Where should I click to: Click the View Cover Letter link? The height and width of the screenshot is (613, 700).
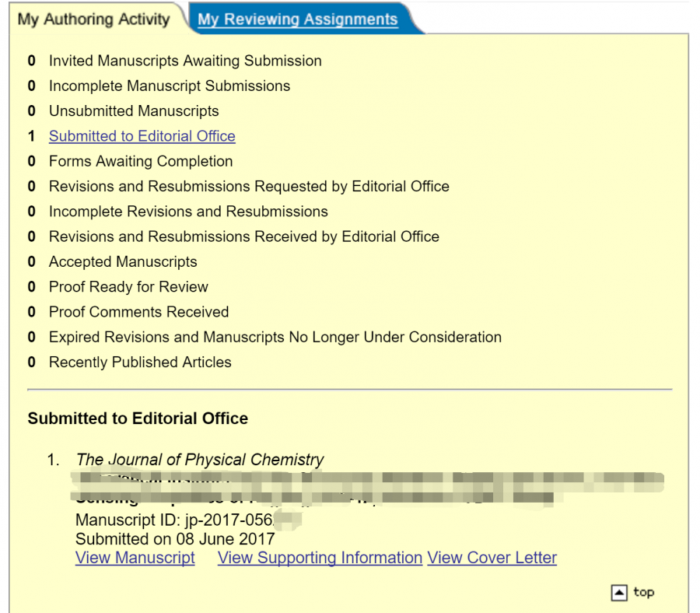(492, 558)
